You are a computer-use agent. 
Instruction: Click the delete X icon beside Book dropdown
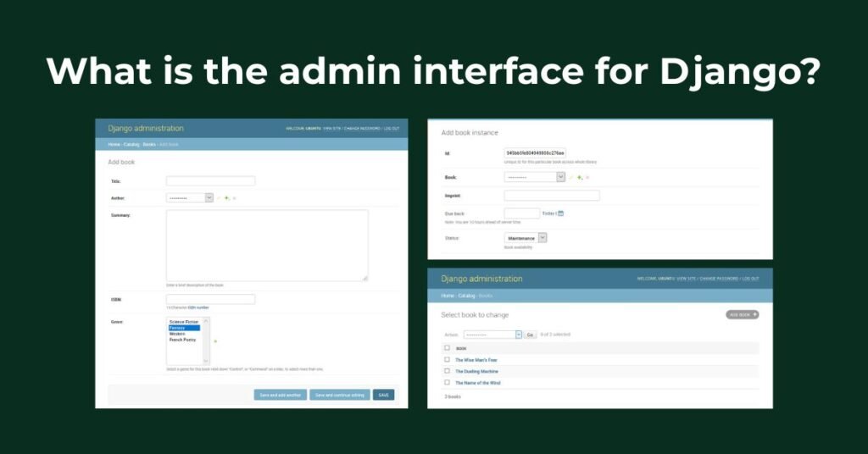587,177
